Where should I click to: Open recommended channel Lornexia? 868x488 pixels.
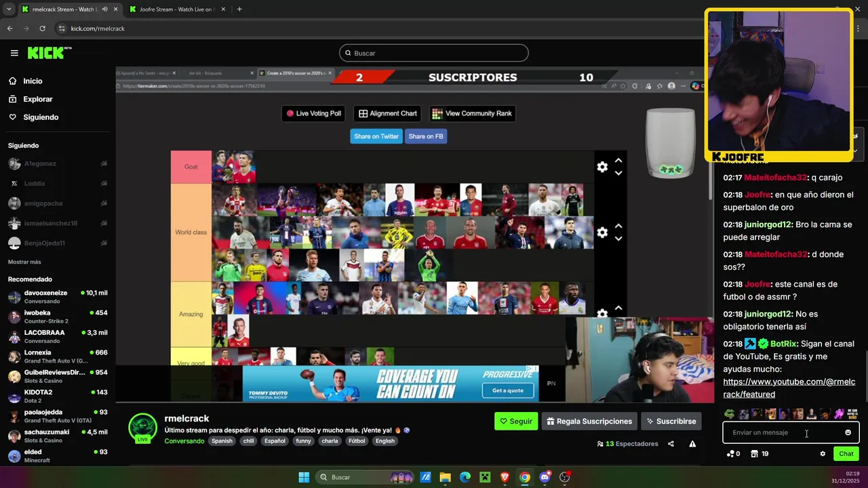tap(58, 356)
